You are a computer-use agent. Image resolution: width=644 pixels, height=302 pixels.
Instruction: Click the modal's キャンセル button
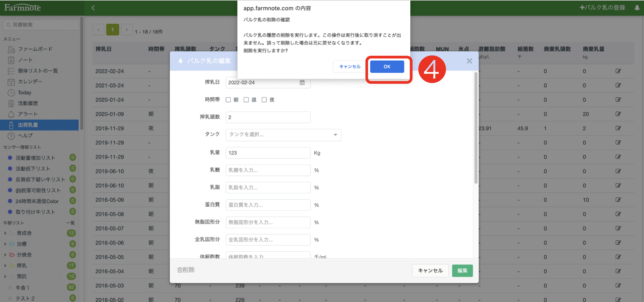coord(430,271)
